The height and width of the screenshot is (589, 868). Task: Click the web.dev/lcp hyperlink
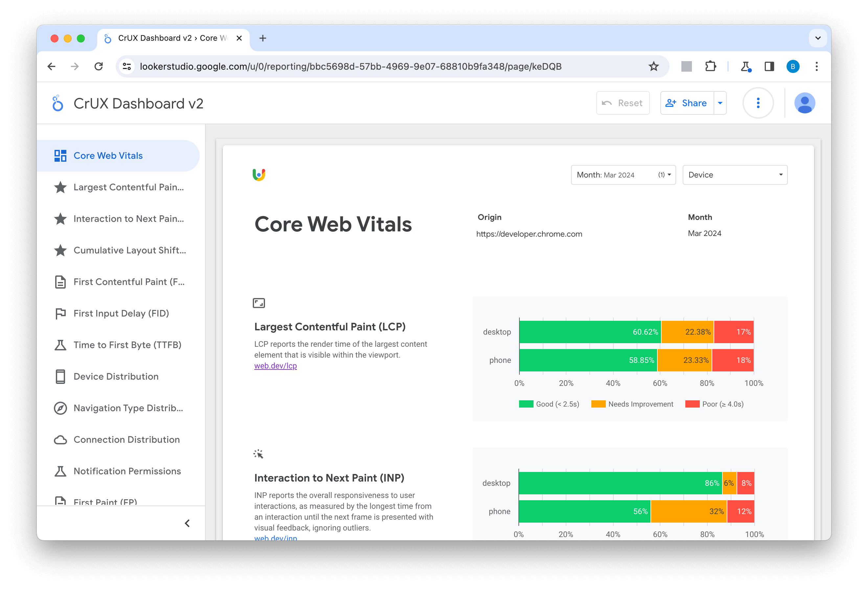(x=276, y=366)
